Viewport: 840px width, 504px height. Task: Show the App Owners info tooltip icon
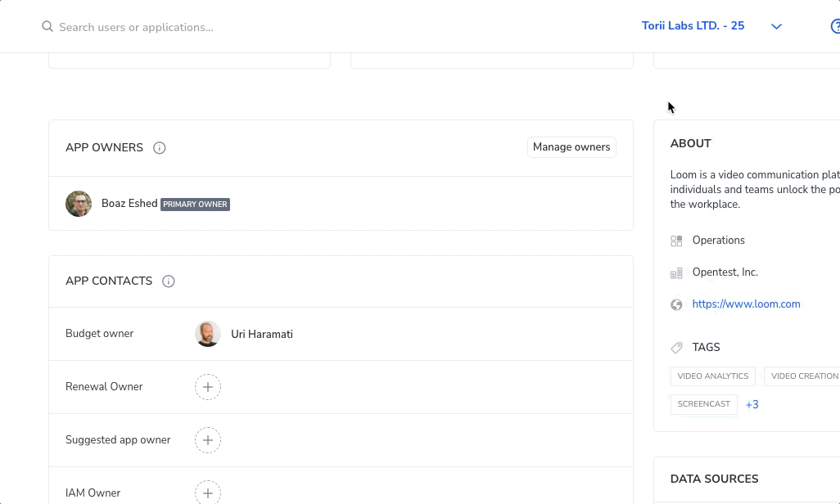coord(159,148)
